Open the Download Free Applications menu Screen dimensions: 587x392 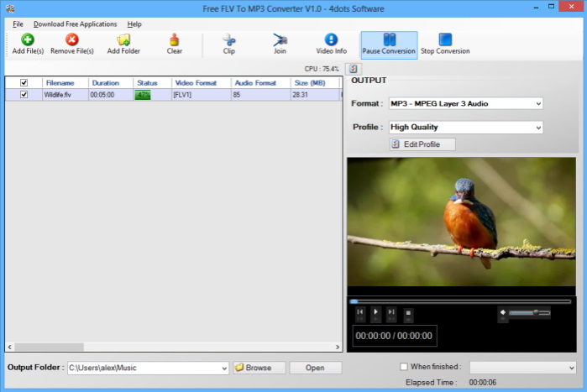tap(76, 24)
